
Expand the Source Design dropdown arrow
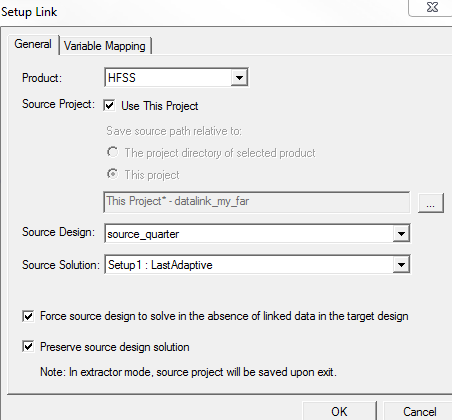(x=401, y=233)
